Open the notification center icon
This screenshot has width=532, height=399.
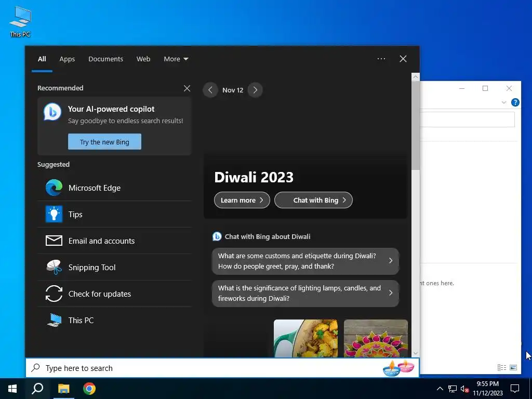[x=515, y=389]
